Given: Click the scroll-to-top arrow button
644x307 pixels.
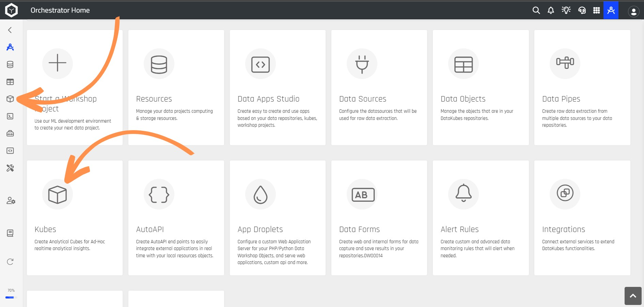Looking at the screenshot, I should pyautogui.click(x=633, y=296).
